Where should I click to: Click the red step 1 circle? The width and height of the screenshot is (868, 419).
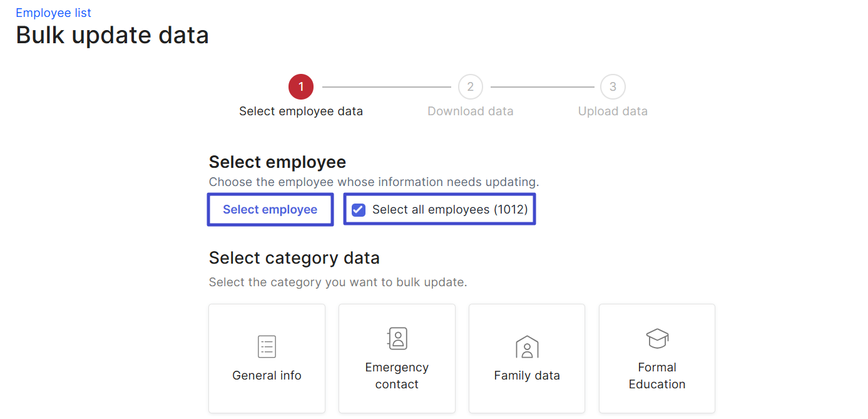(301, 87)
